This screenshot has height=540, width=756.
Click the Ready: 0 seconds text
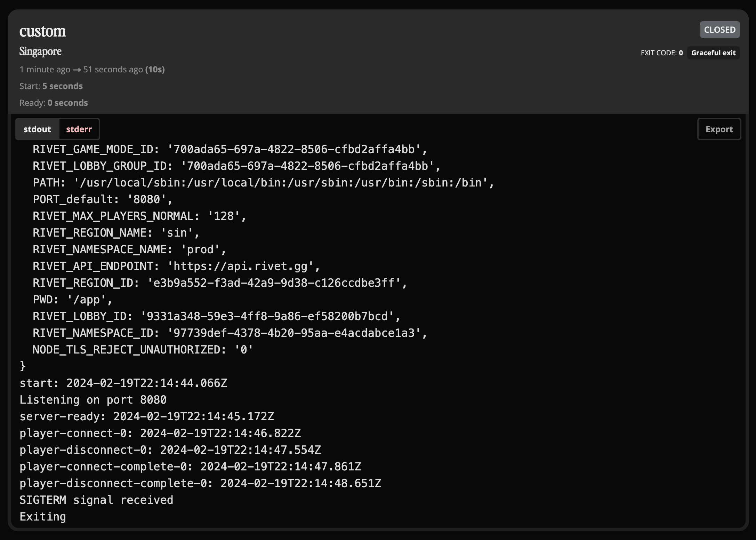[54, 103]
